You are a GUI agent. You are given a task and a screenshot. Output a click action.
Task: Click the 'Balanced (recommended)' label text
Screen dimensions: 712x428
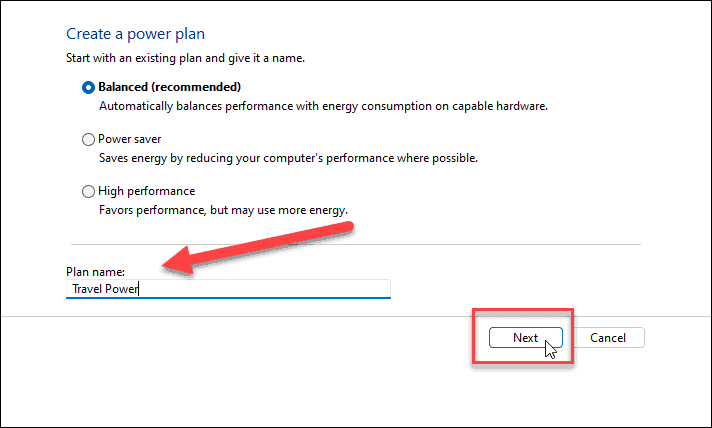pos(169,87)
